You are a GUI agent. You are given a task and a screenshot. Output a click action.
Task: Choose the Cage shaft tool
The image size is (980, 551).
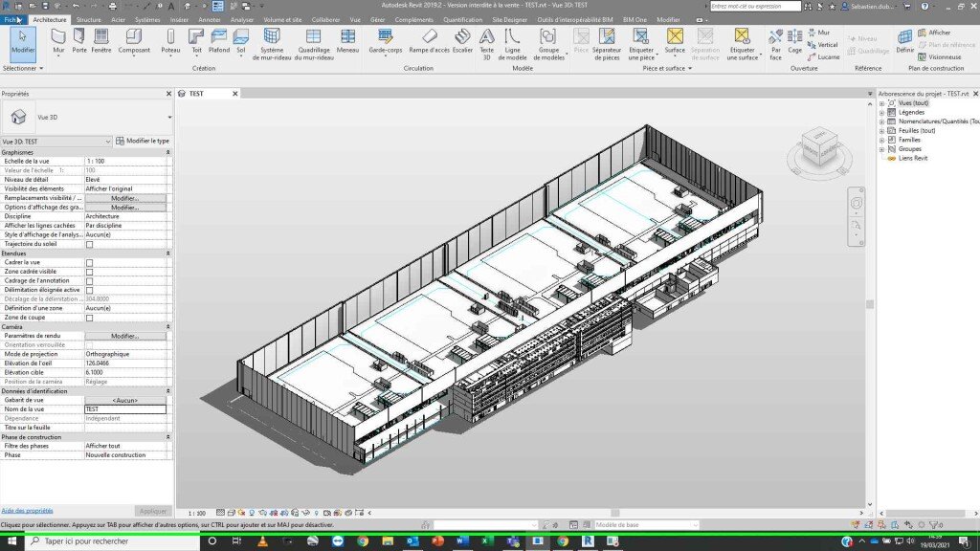pos(795,42)
